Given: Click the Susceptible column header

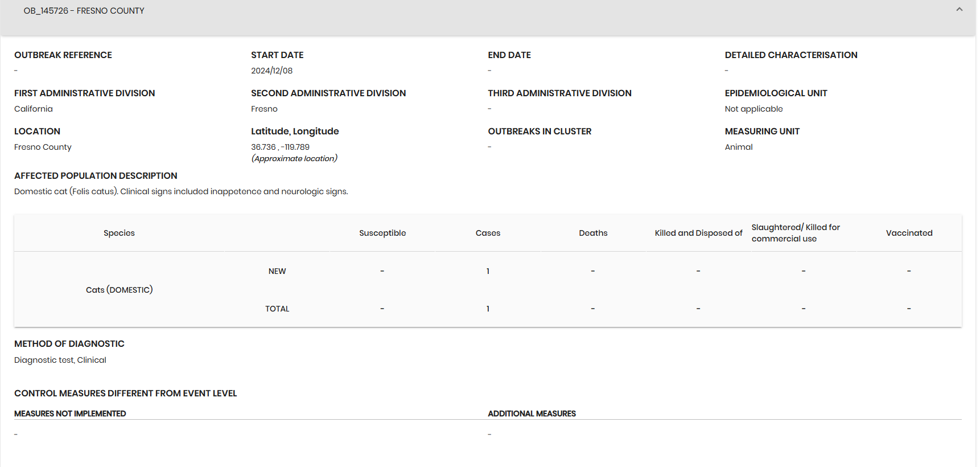Looking at the screenshot, I should click(382, 233).
